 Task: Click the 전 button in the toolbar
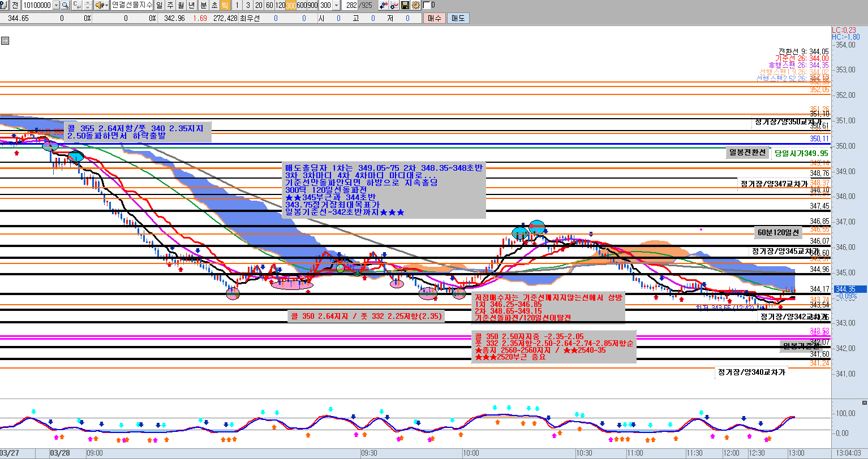(x=15, y=5)
